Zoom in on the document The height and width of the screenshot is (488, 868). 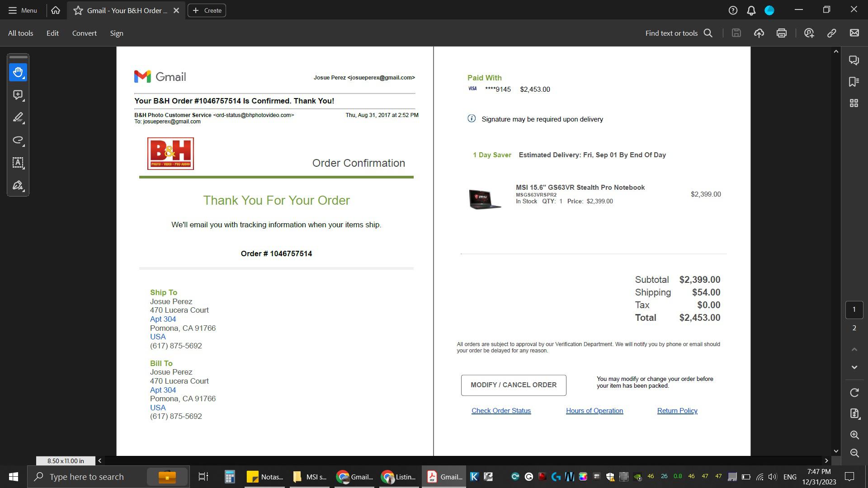point(854,435)
